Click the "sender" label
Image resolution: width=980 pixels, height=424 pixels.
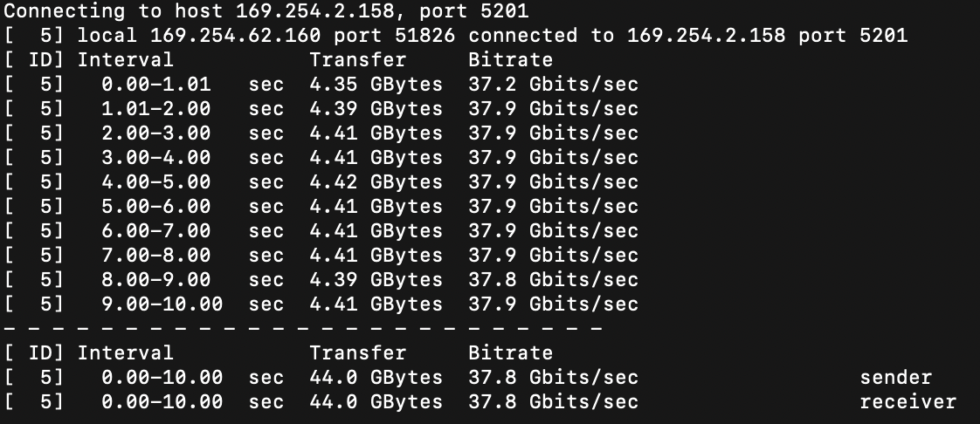[895, 378]
